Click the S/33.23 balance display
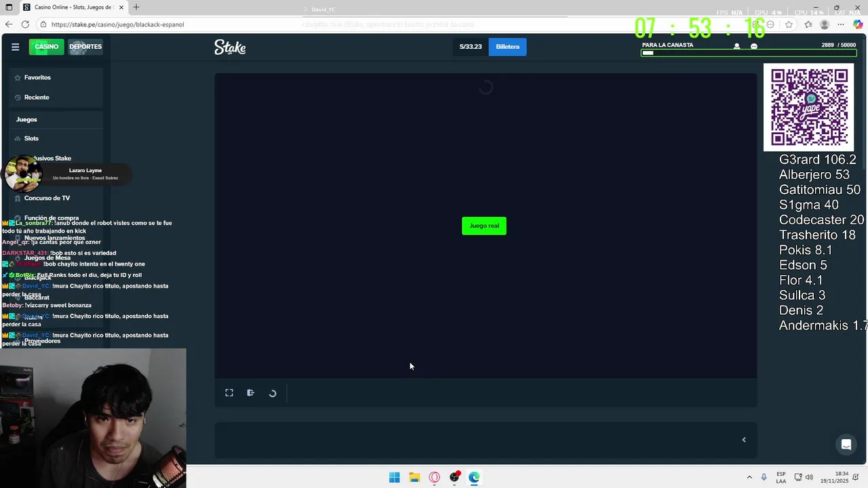868x488 pixels. pyautogui.click(x=471, y=47)
